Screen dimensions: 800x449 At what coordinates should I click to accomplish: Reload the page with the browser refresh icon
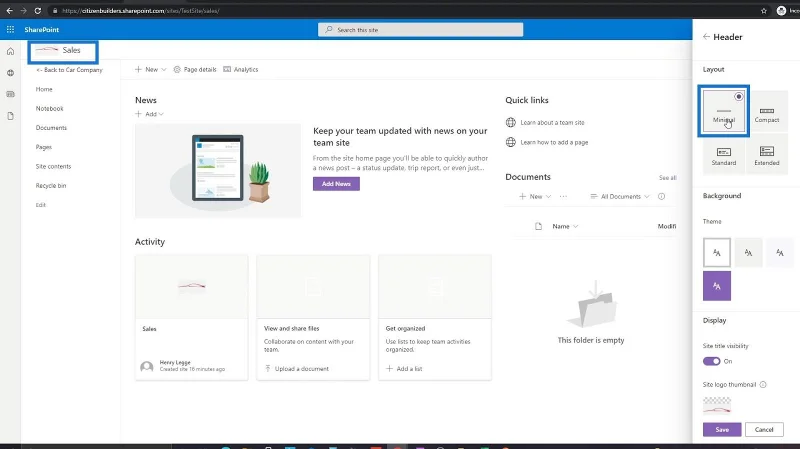(38, 11)
